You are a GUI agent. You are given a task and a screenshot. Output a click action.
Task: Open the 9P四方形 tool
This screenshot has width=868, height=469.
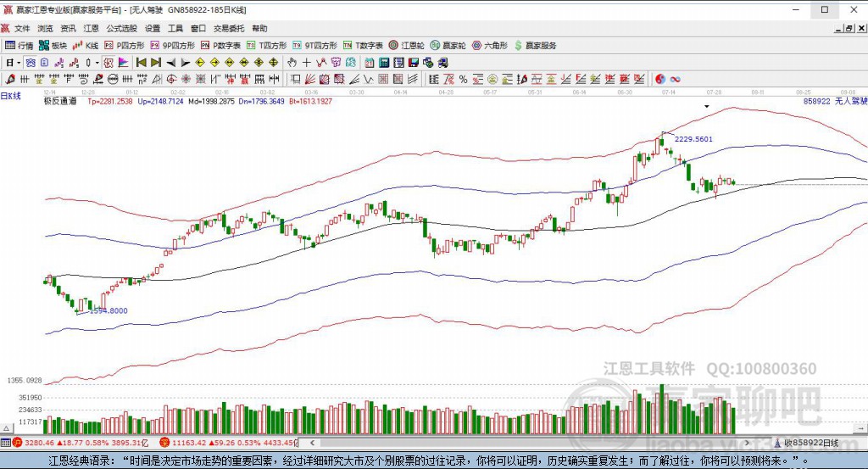coord(173,46)
